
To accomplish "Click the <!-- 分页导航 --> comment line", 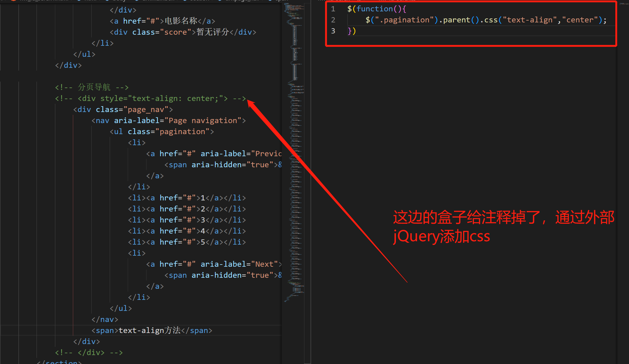I will coord(92,87).
